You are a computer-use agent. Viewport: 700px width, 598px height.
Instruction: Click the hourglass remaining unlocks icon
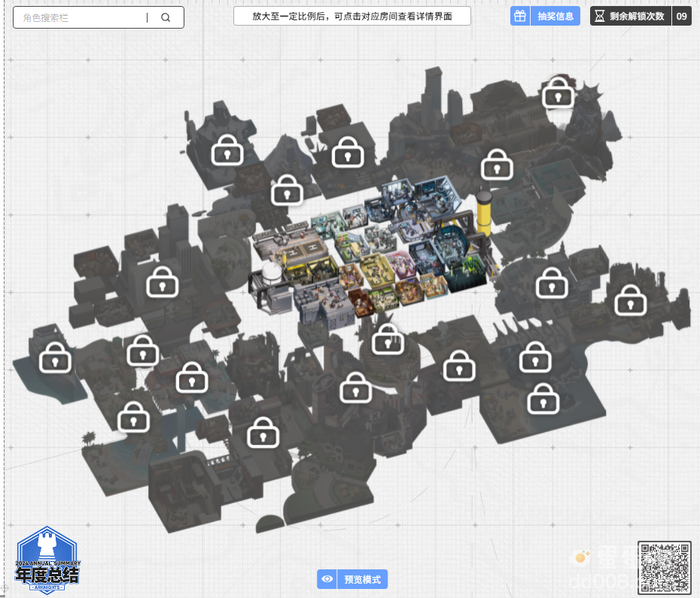[600, 16]
